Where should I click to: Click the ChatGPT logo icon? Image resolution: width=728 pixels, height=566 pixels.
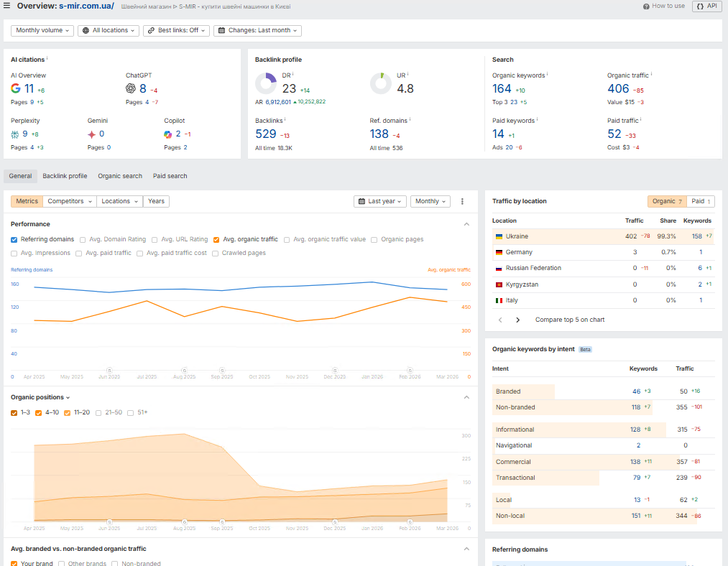[131, 89]
